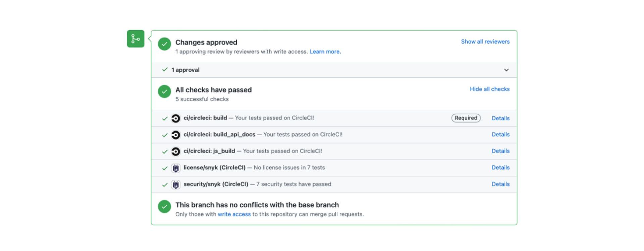The height and width of the screenshot is (251, 644).
Task: Click the "license/snyk (CircleCI)" check name
Action: pyautogui.click(x=215, y=167)
